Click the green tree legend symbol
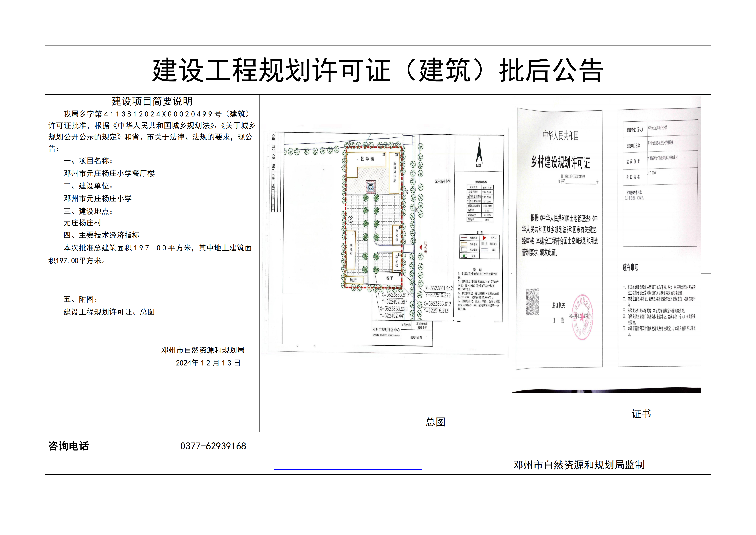Viewport: 756px width, 535px height. coord(464,256)
